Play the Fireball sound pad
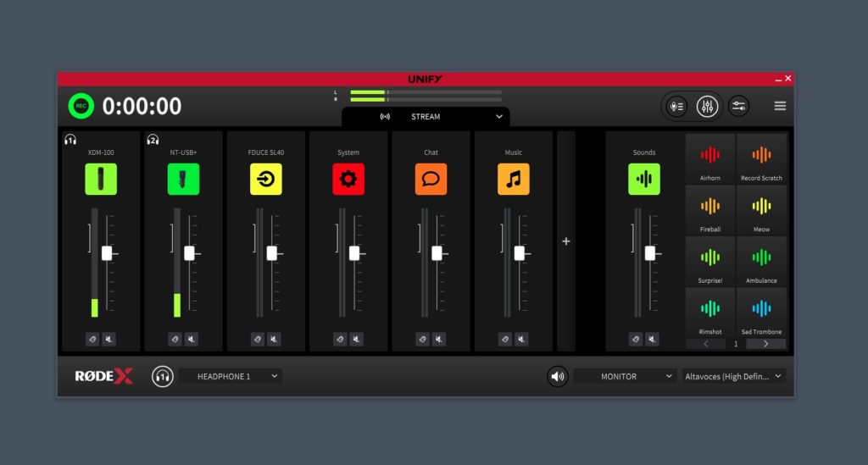The image size is (868, 465). 710,210
